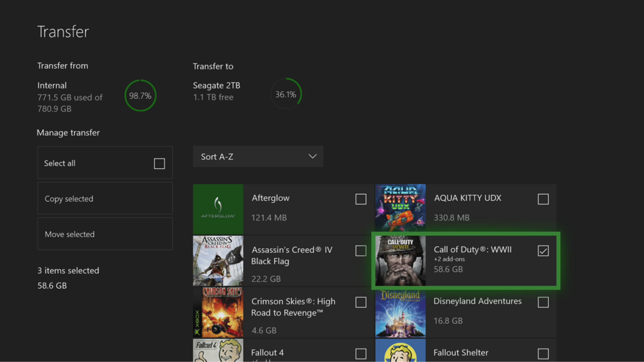Uncheck the Call of Duty: WWII checkbox

(x=543, y=250)
